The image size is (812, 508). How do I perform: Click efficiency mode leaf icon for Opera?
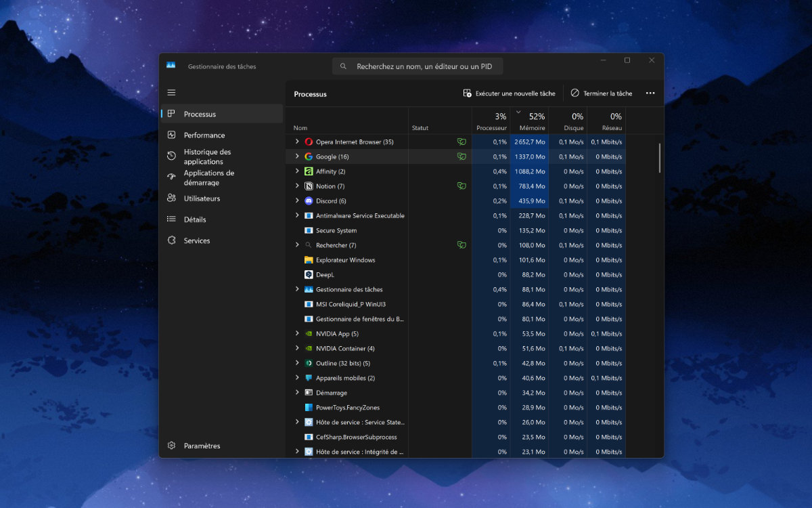pos(461,142)
